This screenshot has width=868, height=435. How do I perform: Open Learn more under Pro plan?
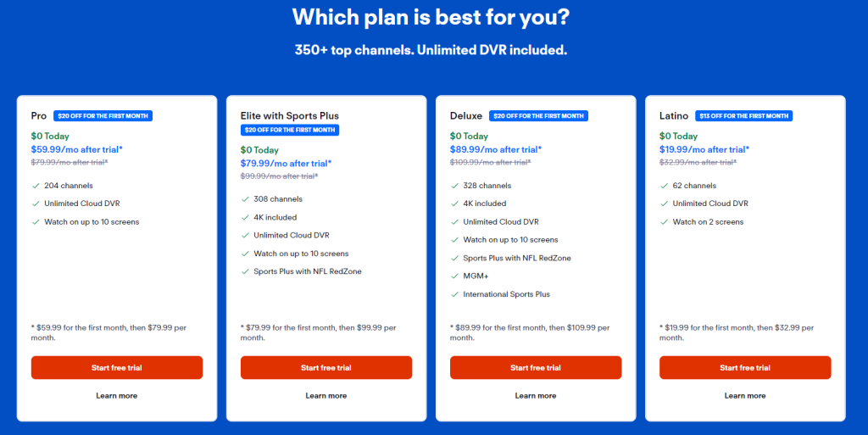tap(117, 396)
